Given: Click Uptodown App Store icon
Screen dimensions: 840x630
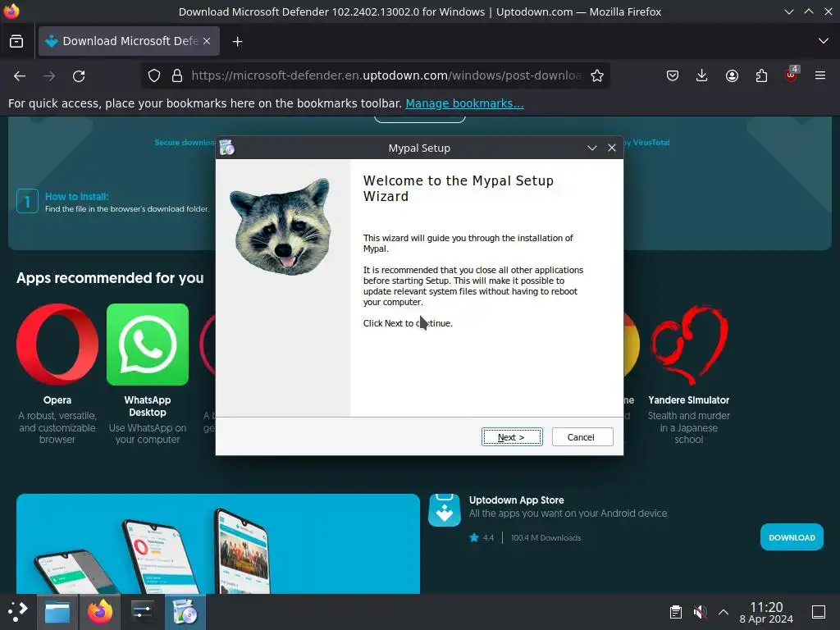Looking at the screenshot, I should tap(444, 510).
